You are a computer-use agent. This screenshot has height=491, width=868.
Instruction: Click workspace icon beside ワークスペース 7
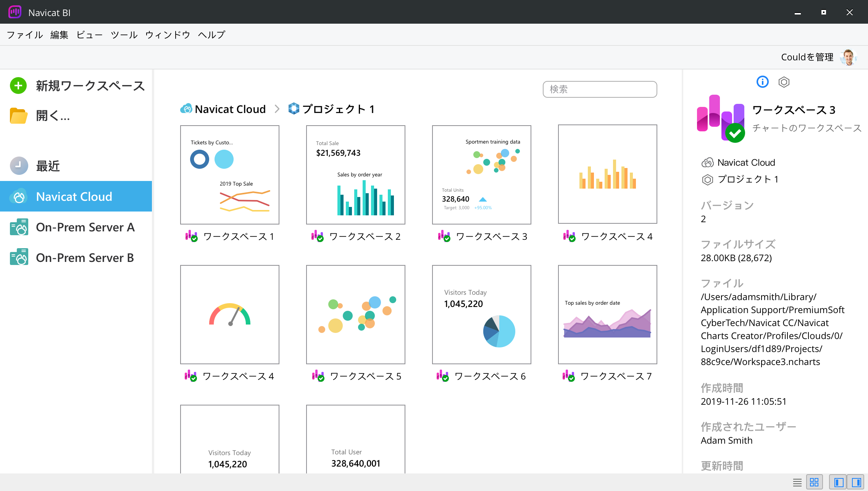(x=568, y=376)
